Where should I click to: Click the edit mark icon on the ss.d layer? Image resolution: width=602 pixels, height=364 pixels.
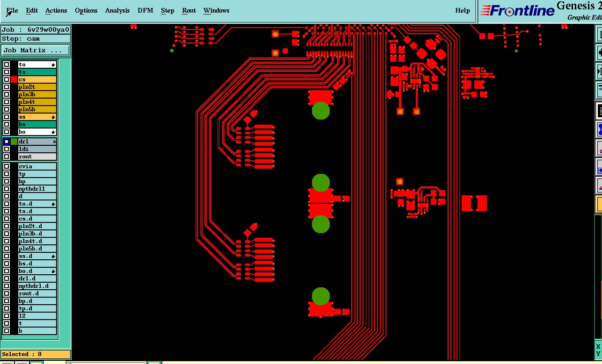54,256
